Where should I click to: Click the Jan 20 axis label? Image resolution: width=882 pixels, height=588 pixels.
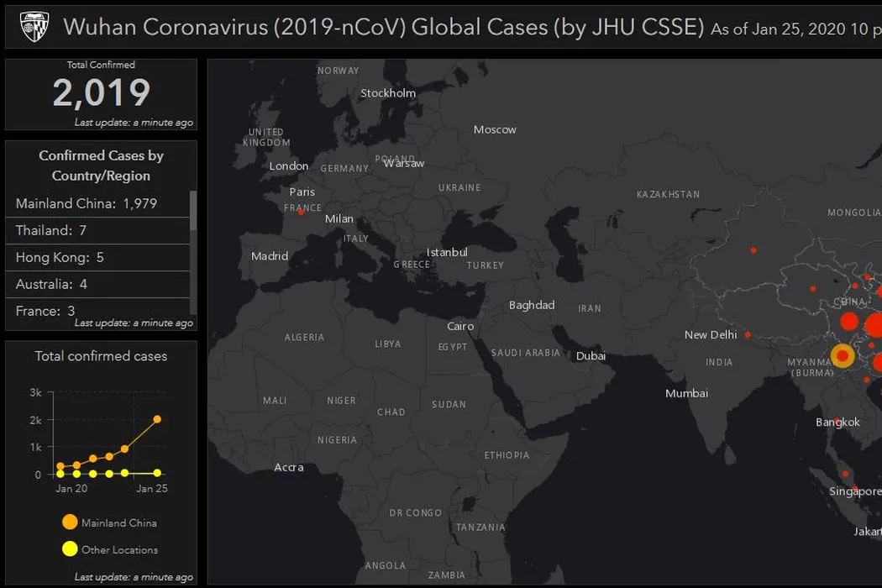(71, 488)
